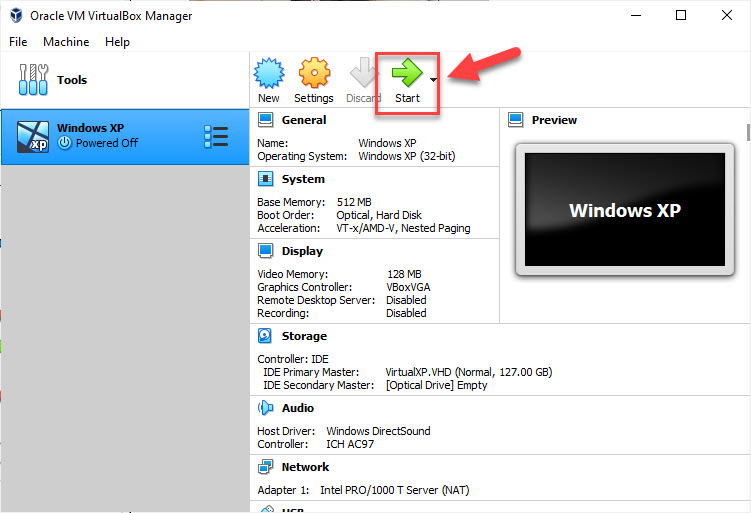Select the Windows XP virtual machine
Image resolution: width=751 pixels, height=513 pixels.
tap(125, 137)
